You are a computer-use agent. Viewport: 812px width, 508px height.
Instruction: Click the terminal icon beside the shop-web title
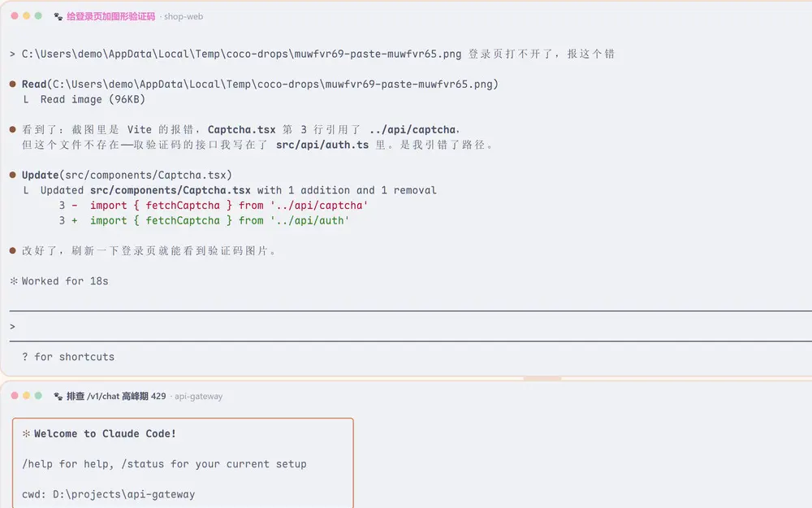[x=58, y=16]
